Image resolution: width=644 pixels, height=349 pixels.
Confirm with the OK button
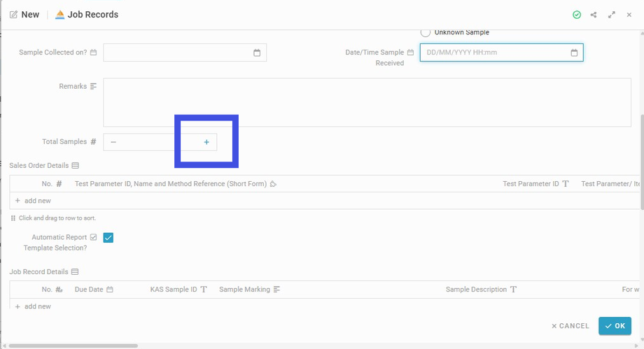tap(615, 326)
